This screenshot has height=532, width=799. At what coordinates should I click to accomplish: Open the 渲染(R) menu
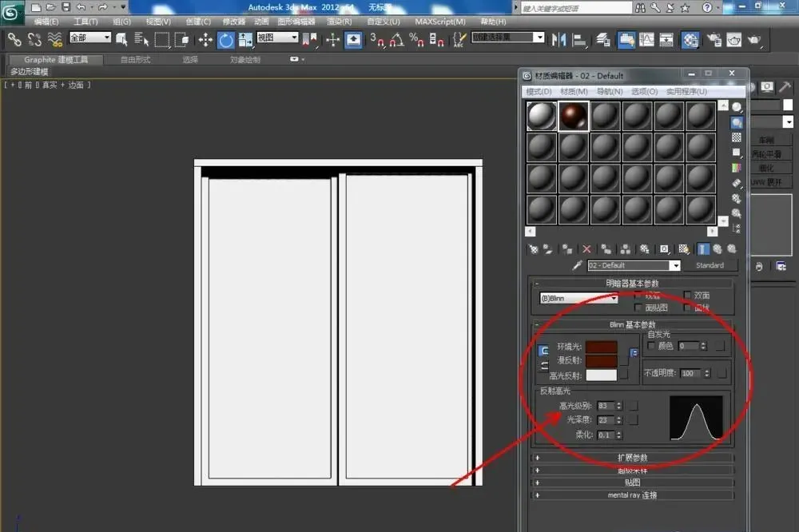[340, 22]
